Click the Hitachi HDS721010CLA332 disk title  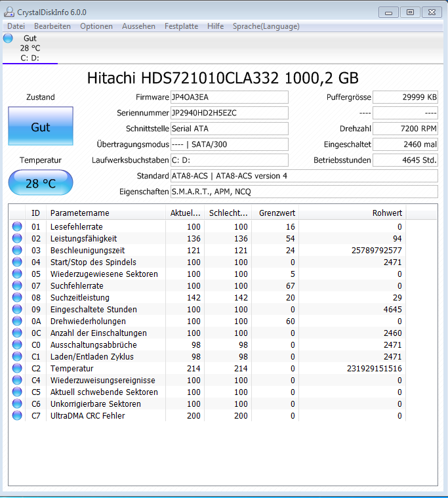click(x=223, y=78)
